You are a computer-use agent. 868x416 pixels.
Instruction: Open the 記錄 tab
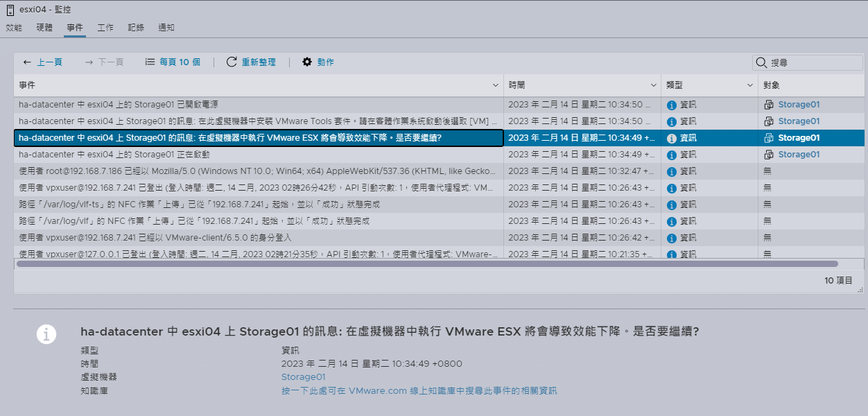pos(136,28)
